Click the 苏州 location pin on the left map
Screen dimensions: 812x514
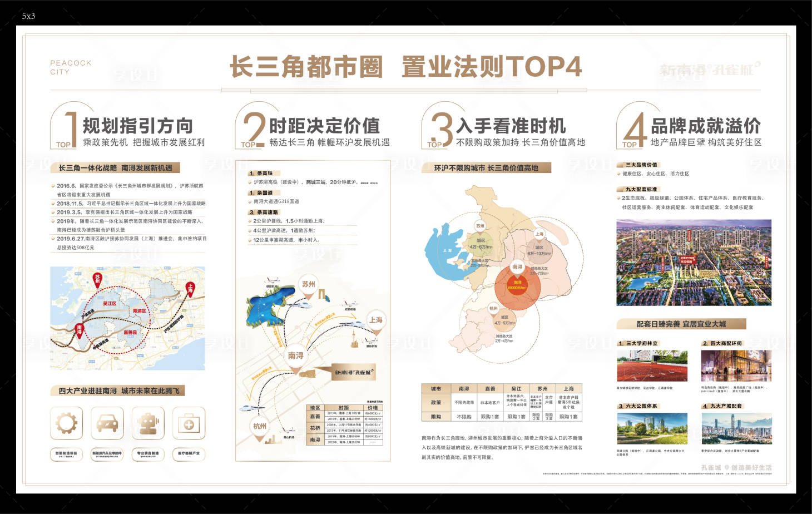coord(97,280)
